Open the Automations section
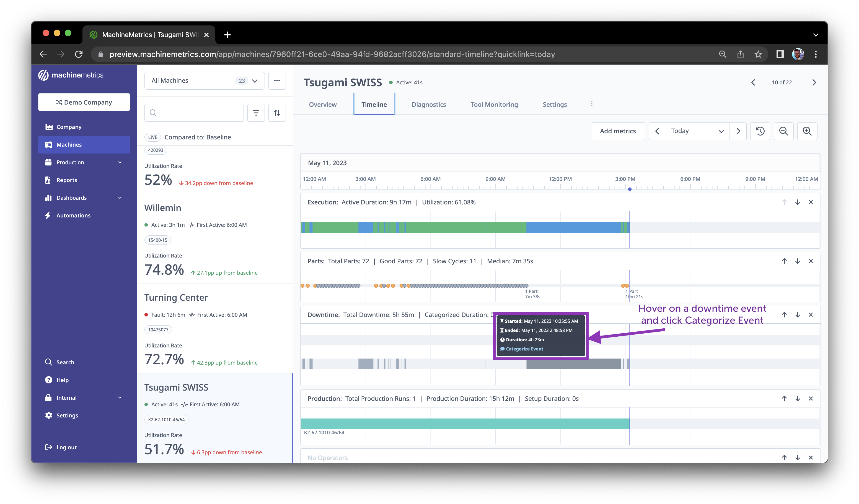 (73, 215)
